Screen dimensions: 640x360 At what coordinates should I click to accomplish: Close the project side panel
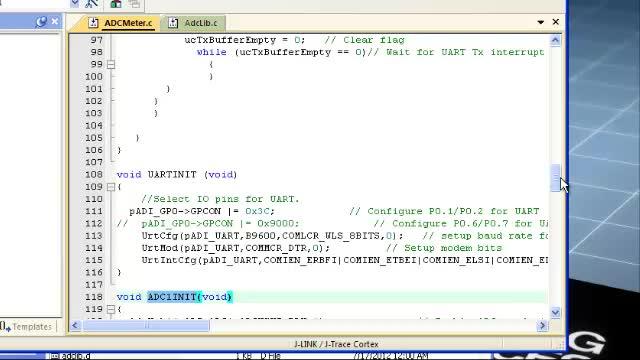tap(55, 22)
